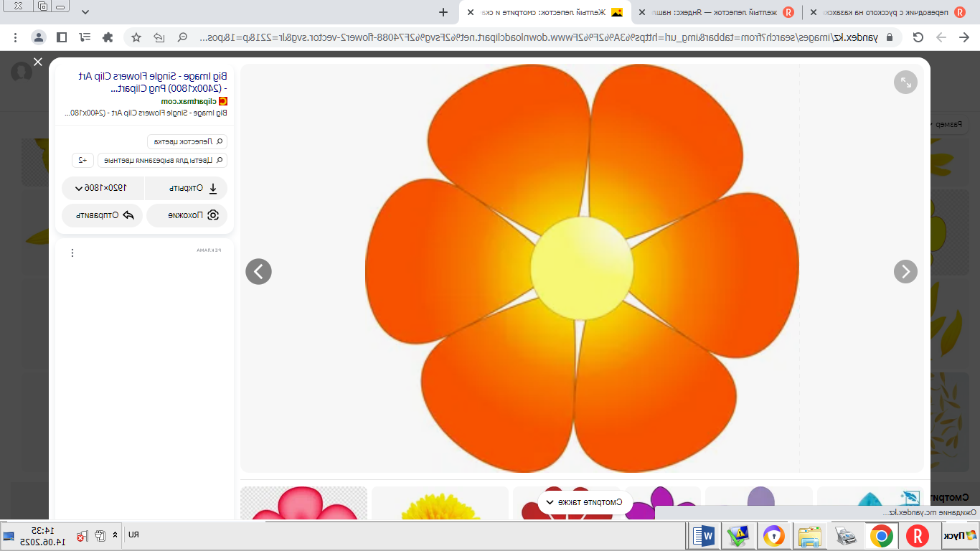Open the Google Chrome taskbar icon

point(881,536)
